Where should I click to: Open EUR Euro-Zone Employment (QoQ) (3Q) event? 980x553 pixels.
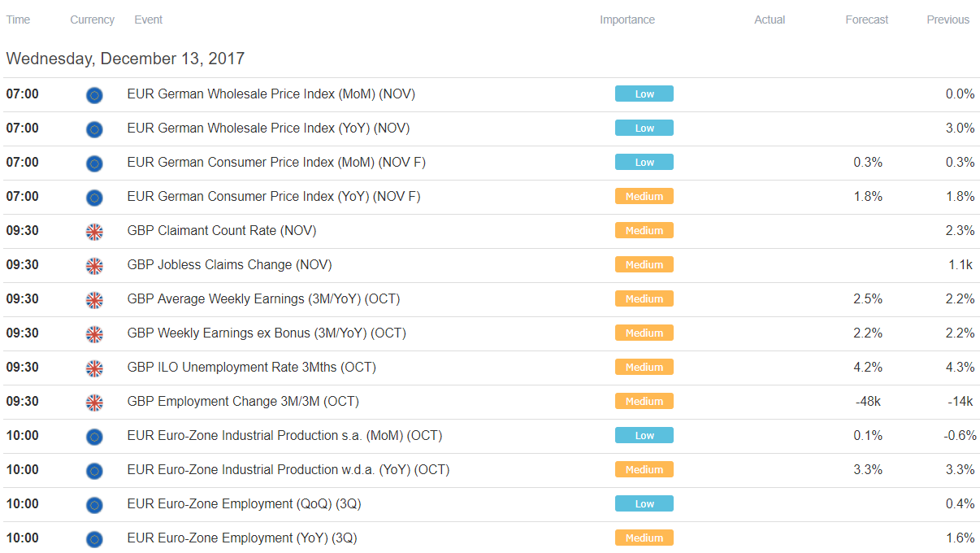coord(244,504)
